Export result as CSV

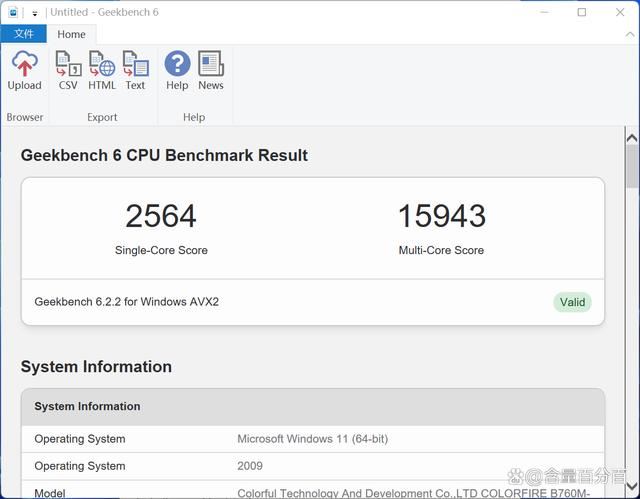pyautogui.click(x=68, y=71)
